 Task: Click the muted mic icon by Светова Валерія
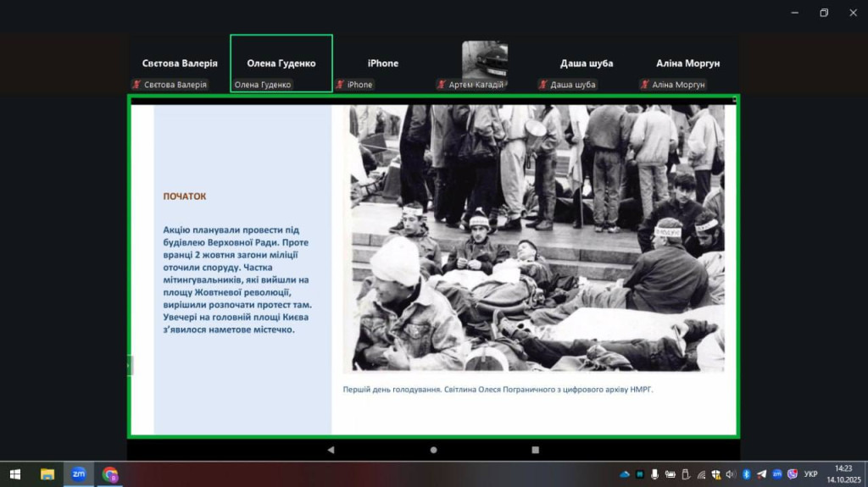[136, 85]
